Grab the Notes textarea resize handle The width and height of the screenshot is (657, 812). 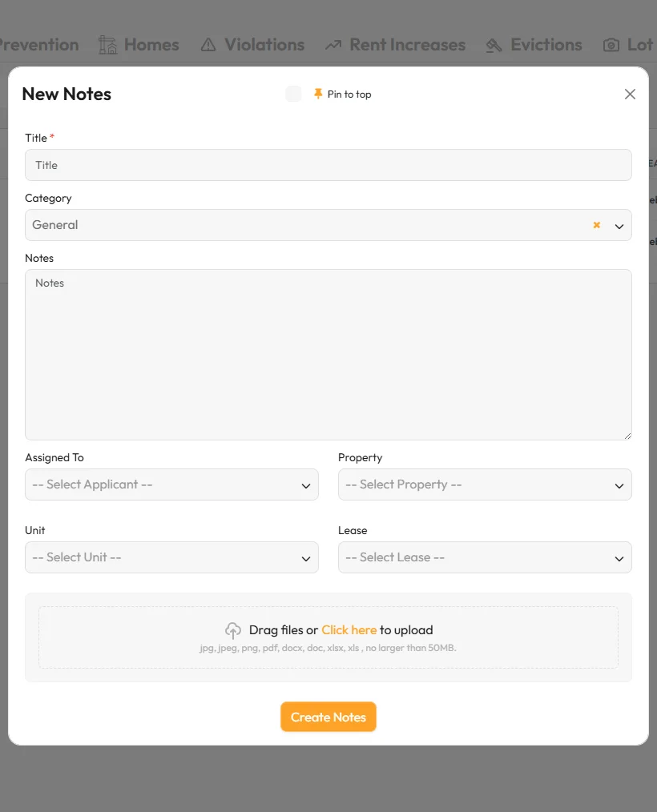[627, 436]
